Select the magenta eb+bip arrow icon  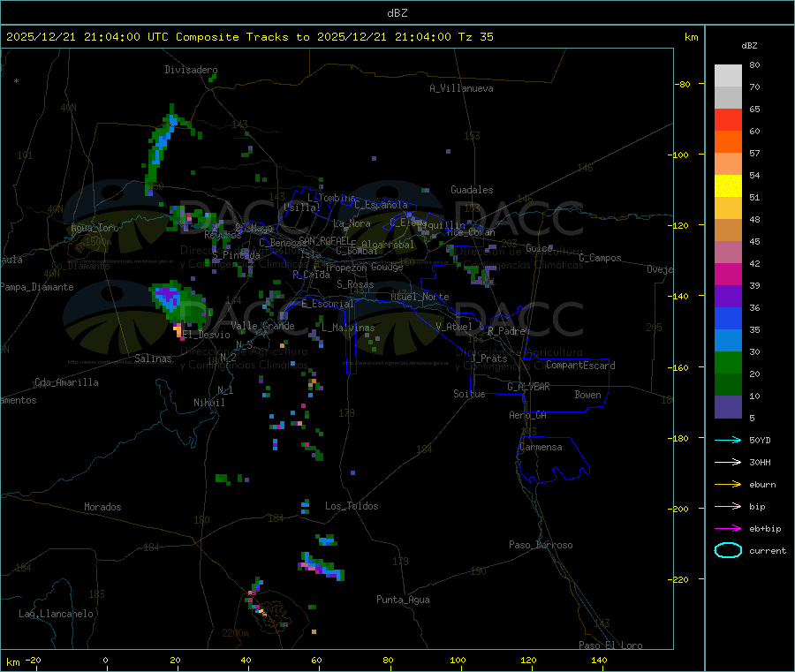coord(728,528)
